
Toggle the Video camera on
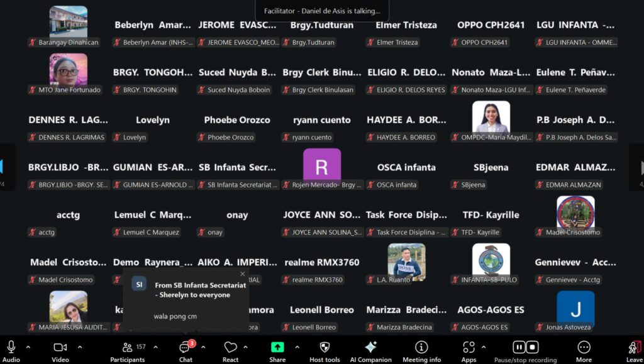60,348
